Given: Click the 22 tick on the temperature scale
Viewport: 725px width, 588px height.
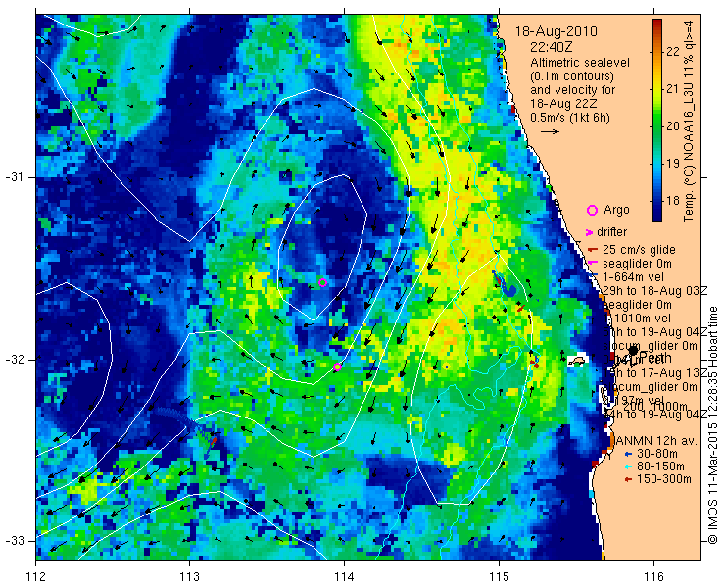Looking at the screenshot, I should [x=673, y=52].
